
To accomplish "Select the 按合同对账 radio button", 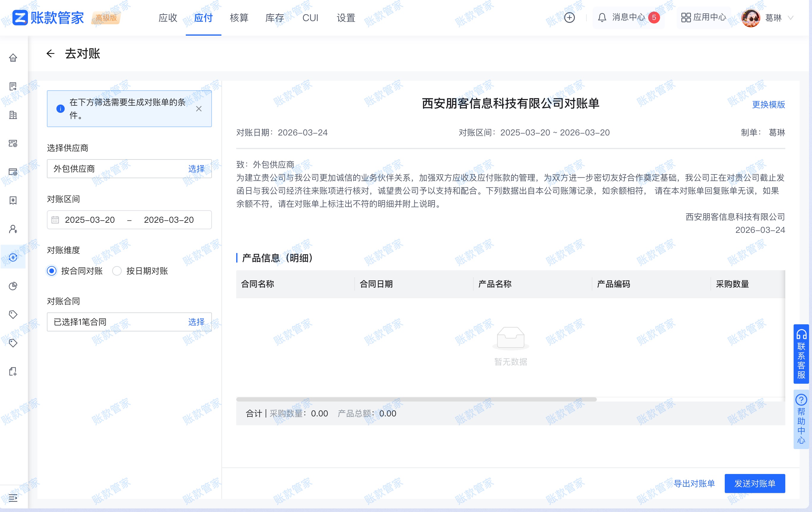I will (51, 271).
